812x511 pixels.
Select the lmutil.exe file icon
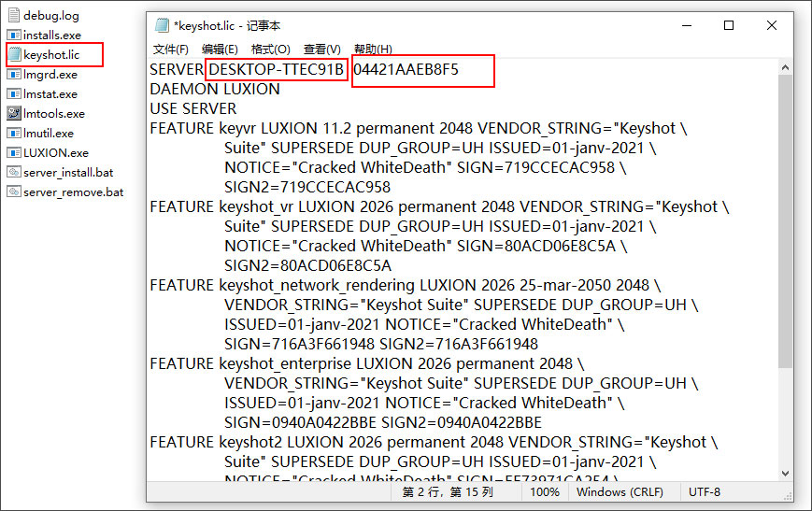coord(14,133)
